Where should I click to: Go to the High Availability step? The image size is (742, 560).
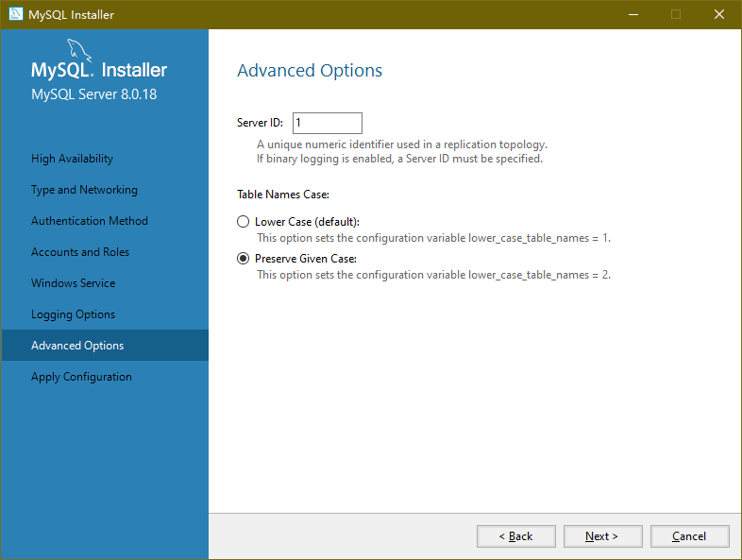point(72,159)
